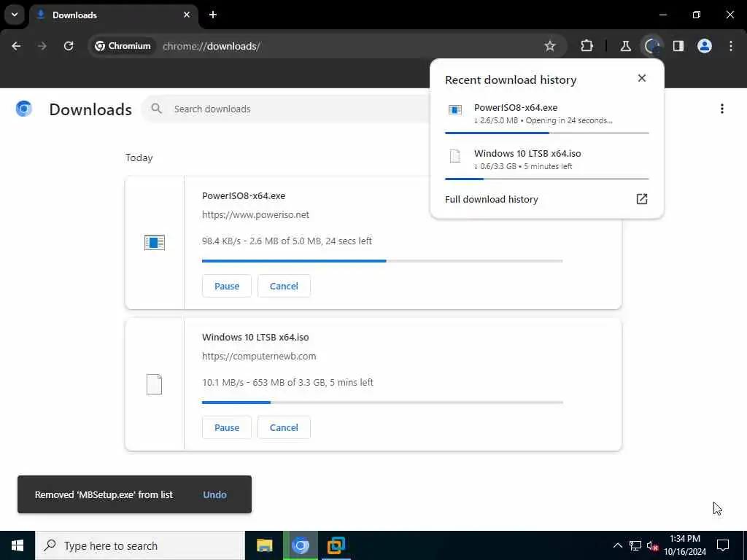Open the profile avatar menu

pos(705,46)
